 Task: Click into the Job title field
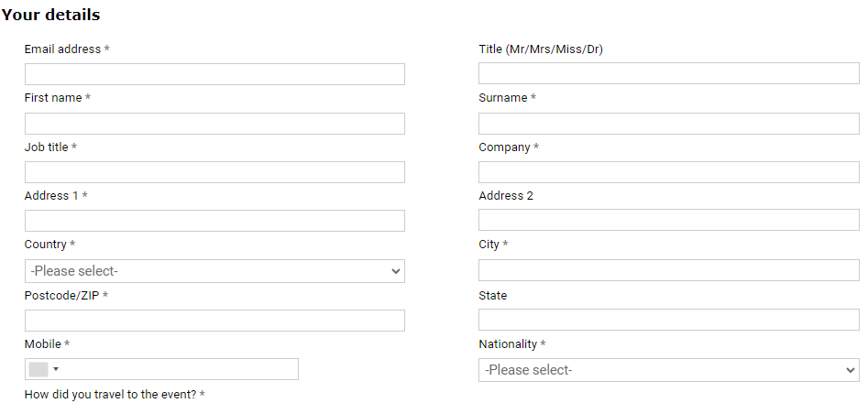pos(214,172)
